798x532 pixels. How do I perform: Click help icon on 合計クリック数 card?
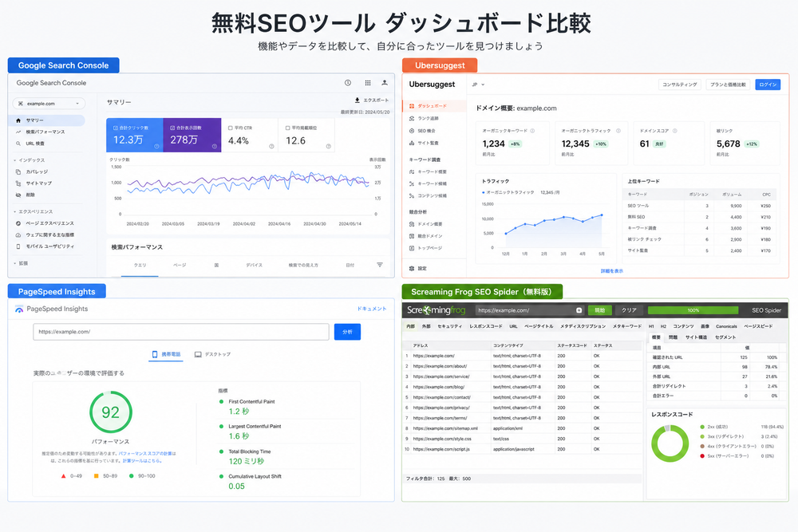(x=156, y=147)
